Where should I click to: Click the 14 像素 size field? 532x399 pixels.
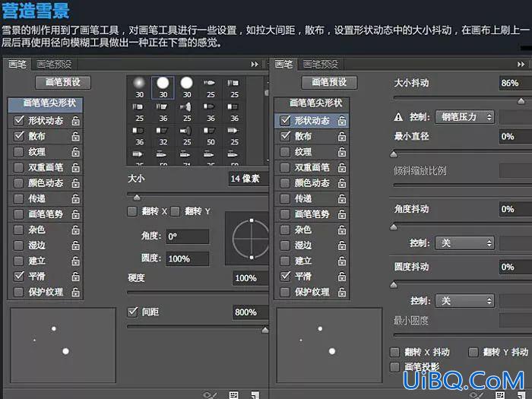click(x=249, y=179)
